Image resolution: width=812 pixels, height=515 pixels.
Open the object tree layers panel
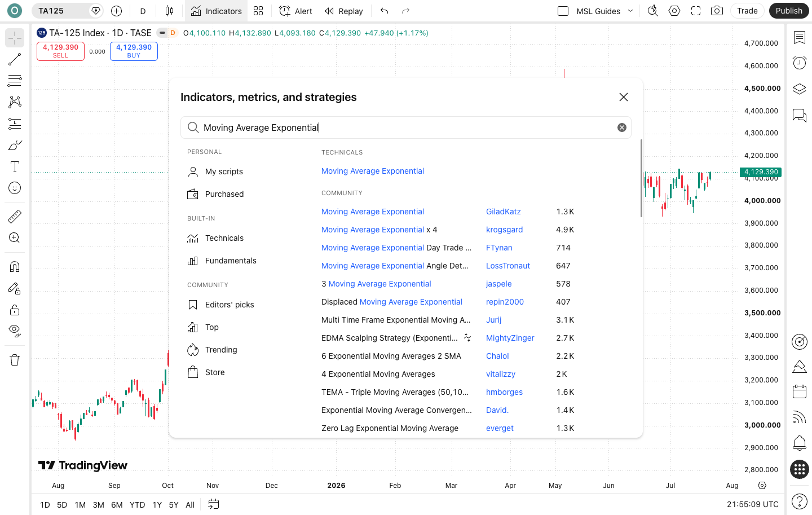pos(799,89)
